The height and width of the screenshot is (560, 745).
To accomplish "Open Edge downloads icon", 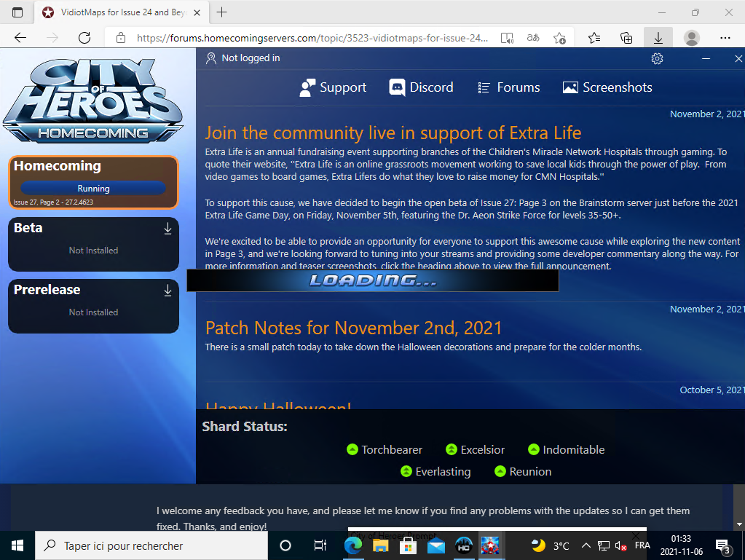I will pos(658,38).
